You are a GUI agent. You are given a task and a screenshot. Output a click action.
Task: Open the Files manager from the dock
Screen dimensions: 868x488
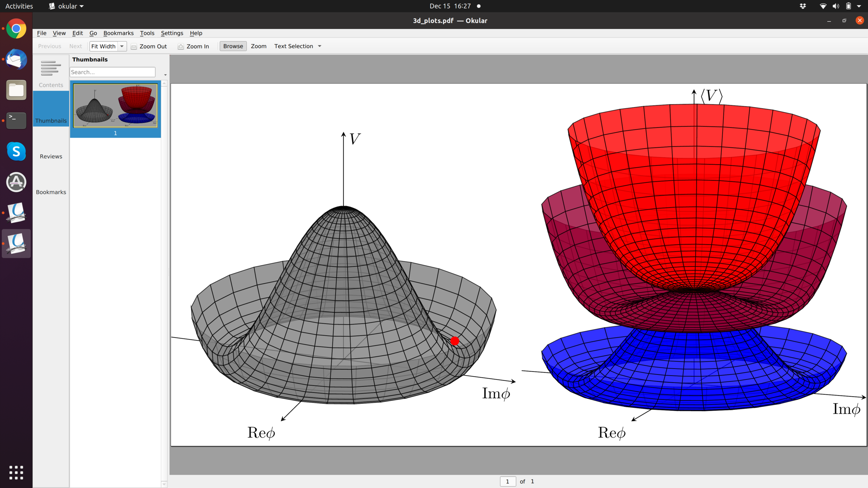(x=16, y=90)
